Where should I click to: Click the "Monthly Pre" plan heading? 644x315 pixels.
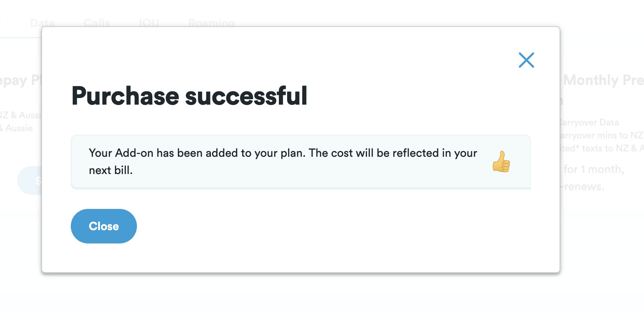coord(603,80)
